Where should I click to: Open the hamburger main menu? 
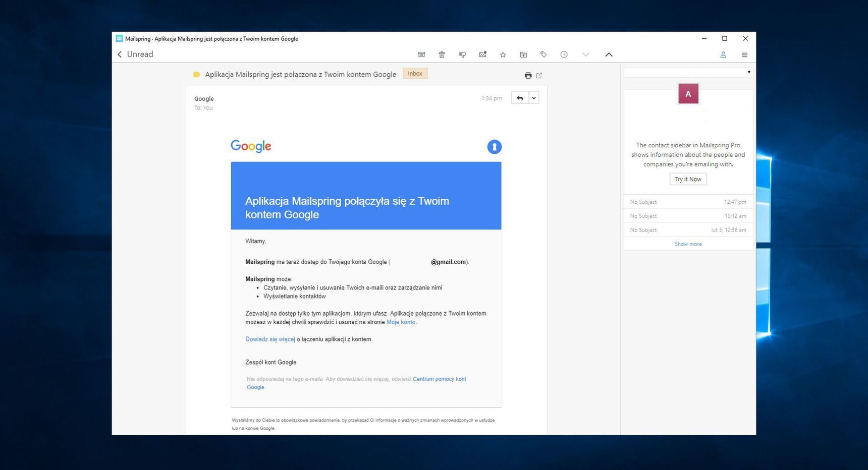coord(744,54)
